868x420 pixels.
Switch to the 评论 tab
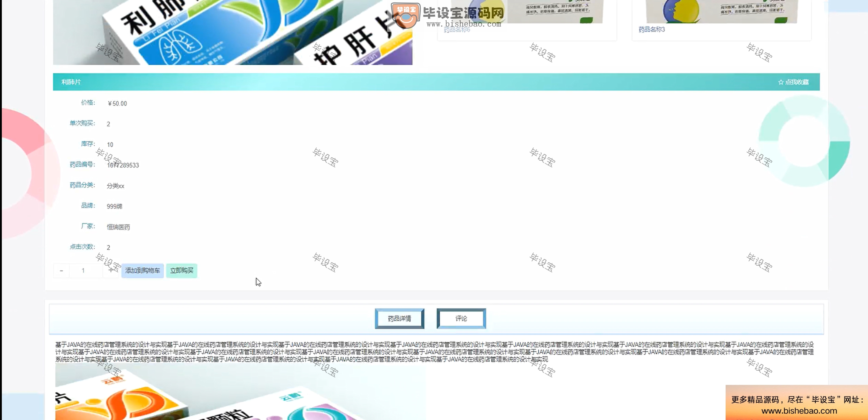point(461,318)
